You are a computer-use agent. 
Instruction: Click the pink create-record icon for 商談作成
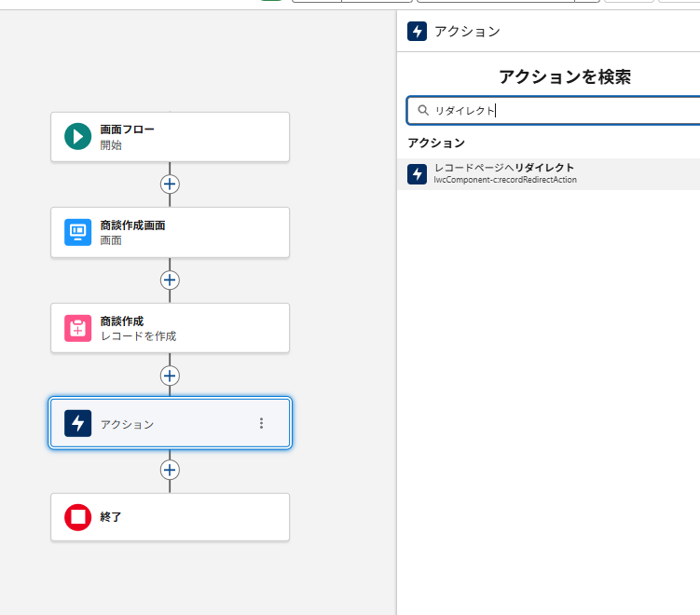tap(78, 328)
